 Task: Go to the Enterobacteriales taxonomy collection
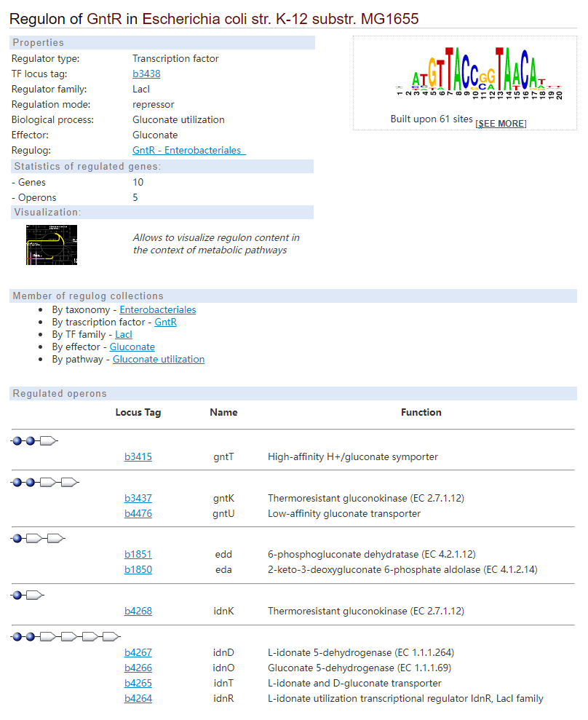point(157,309)
